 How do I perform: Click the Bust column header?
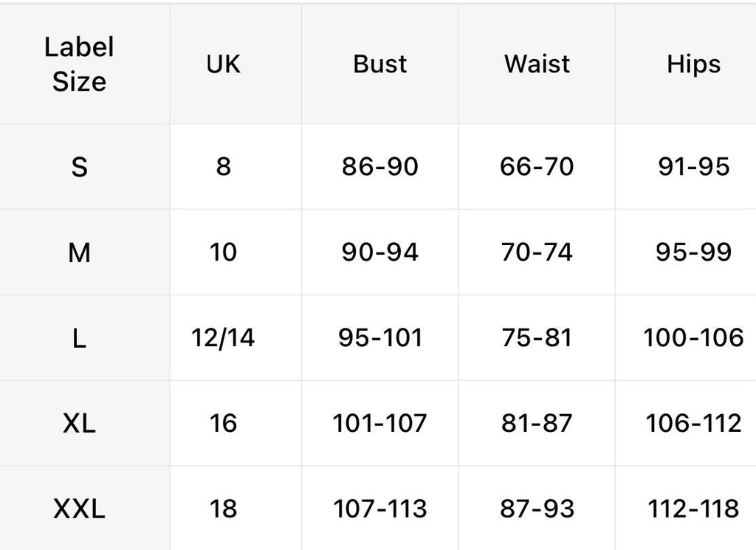[379, 64]
